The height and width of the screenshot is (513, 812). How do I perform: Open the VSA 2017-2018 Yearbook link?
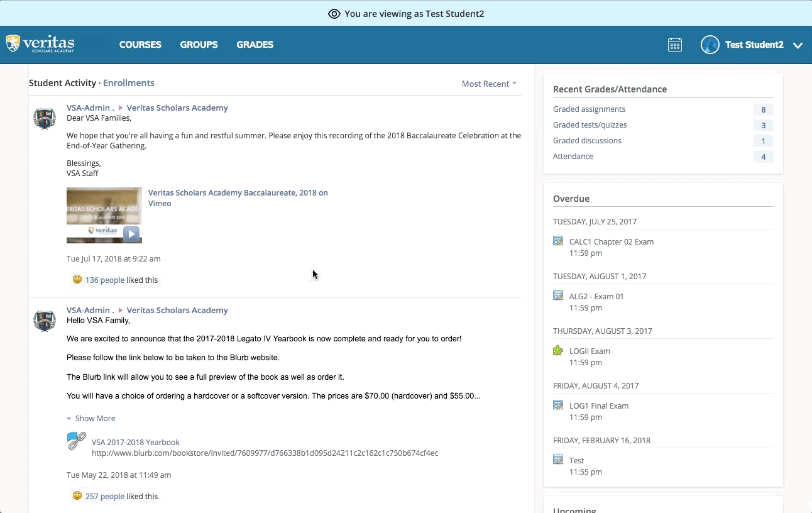click(x=136, y=443)
